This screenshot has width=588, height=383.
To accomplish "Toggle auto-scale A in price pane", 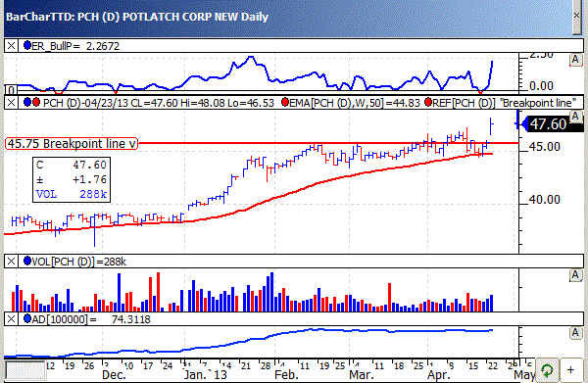I will click(x=575, y=117).
